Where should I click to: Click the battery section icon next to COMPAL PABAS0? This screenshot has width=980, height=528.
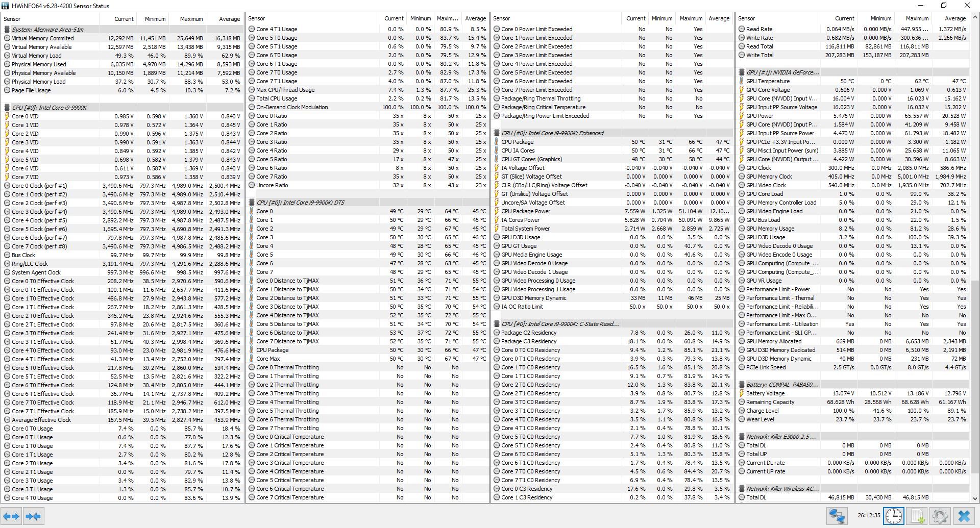click(742, 385)
